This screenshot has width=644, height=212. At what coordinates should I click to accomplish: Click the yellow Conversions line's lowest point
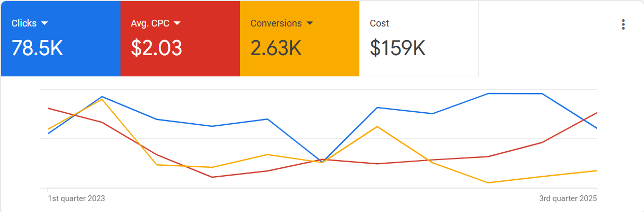pyautogui.click(x=488, y=183)
